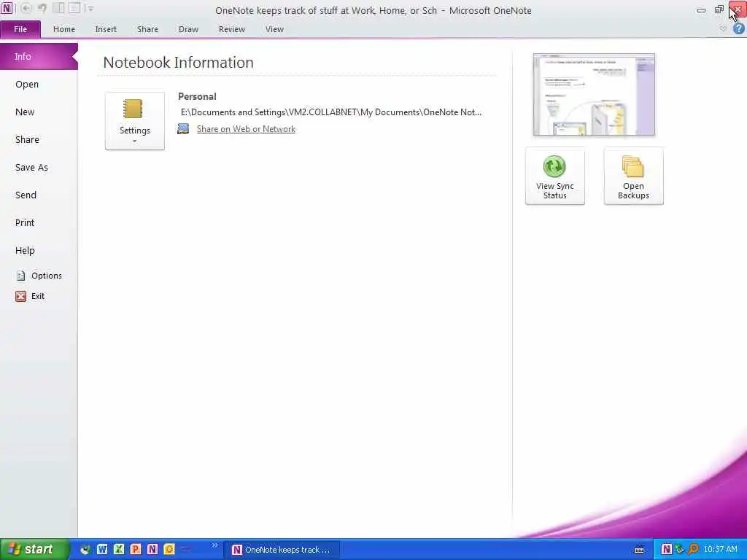Click the Share on Web or Network link
This screenshot has height=560, width=747.
pyautogui.click(x=246, y=129)
